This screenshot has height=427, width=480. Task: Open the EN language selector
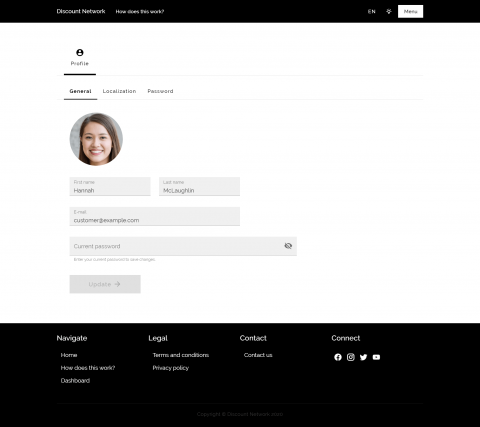372,11
